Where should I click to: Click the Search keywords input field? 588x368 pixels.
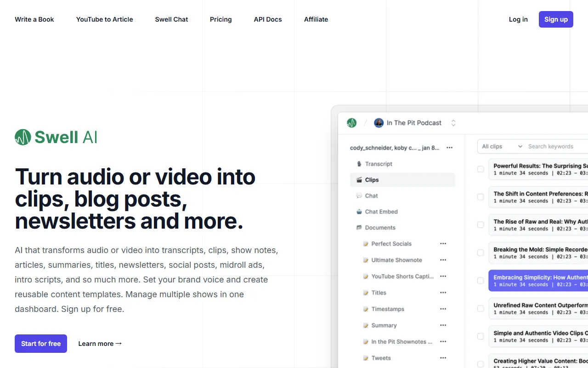click(x=556, y=146)
